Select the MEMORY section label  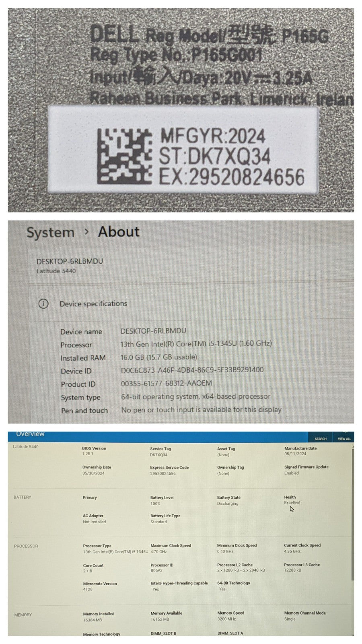coord(23,615)
